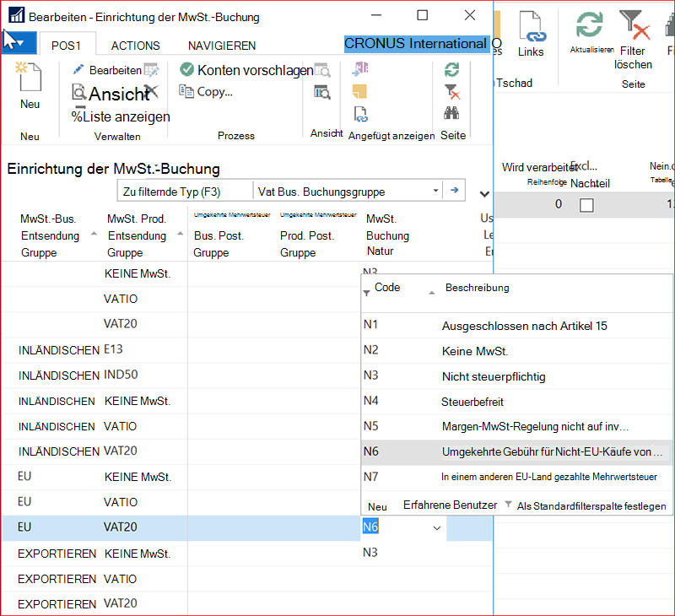The image size is (675, 616).
Task: Click the small document Links icon in the ribbon
Action: [360, 114]
